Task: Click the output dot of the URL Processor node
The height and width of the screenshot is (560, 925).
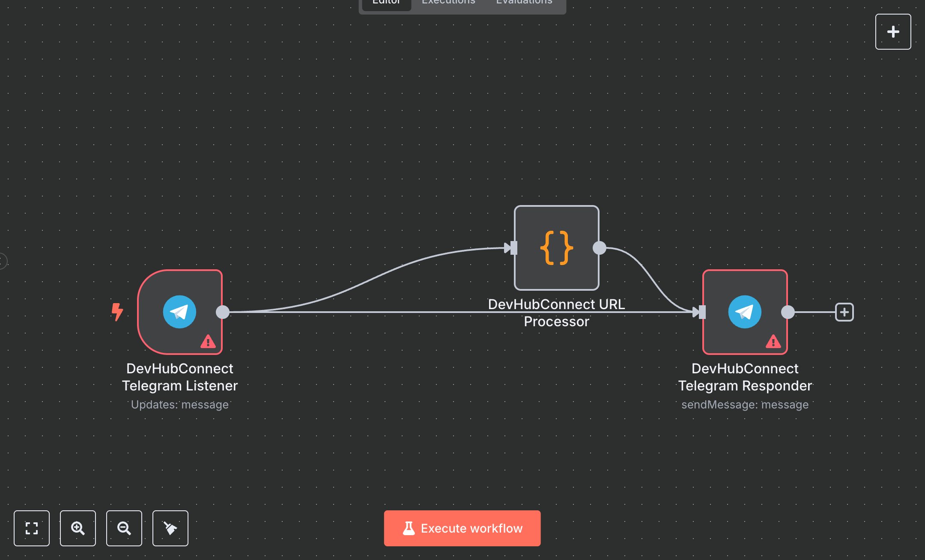Action: [x=600, y=247]
